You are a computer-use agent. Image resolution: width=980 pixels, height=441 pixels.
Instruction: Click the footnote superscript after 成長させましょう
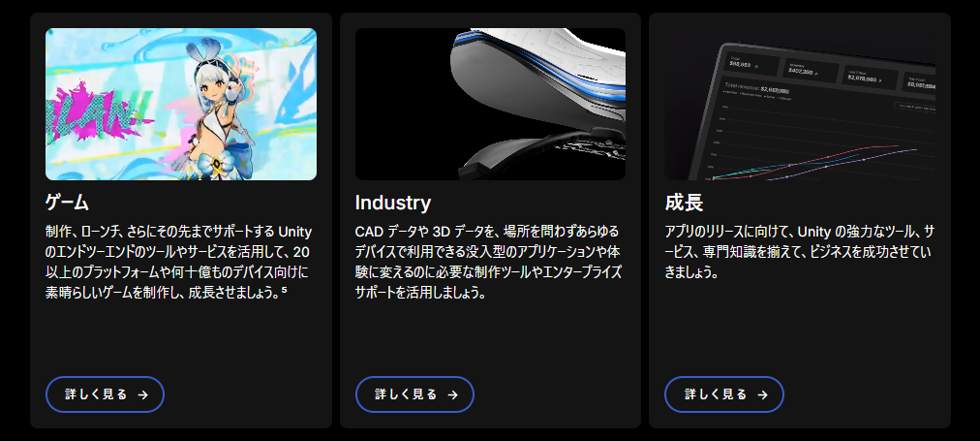click(285, 289)
